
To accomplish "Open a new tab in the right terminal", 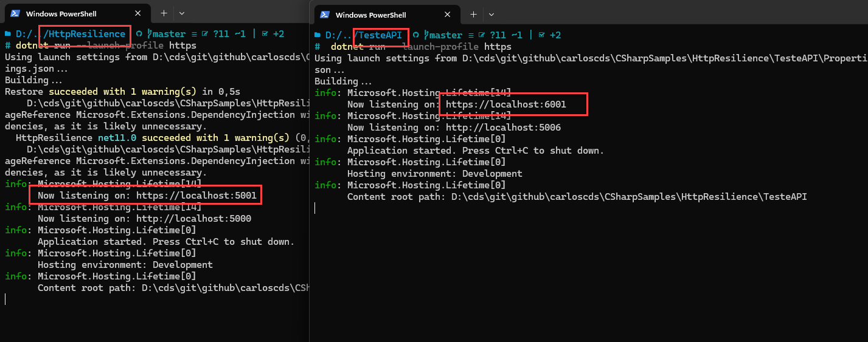I will (x=473, y=15).
